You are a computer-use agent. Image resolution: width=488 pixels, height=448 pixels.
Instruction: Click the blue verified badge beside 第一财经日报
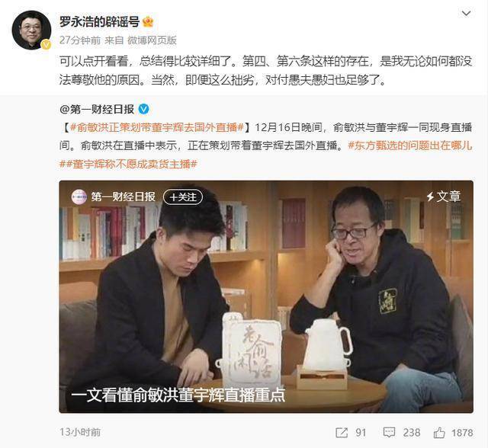(143, 109)
